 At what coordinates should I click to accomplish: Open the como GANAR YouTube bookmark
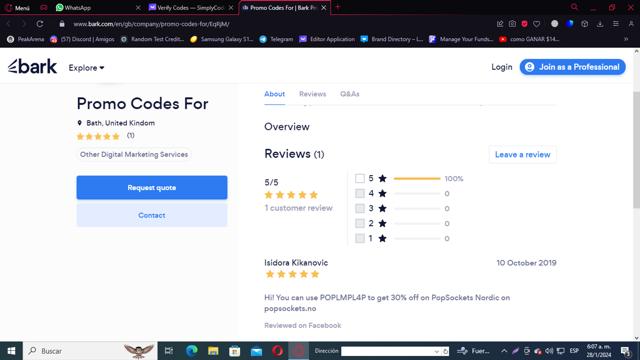pyautogui.click(x=529, y=39)
